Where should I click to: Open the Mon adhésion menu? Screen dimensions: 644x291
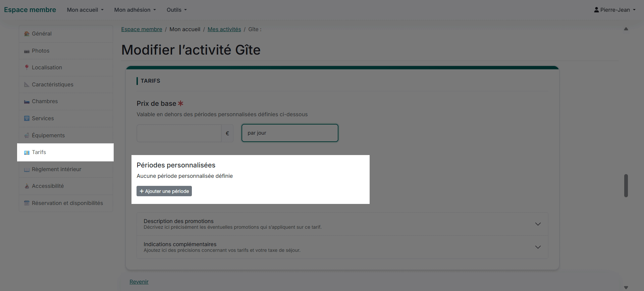[x=135, y=10]
